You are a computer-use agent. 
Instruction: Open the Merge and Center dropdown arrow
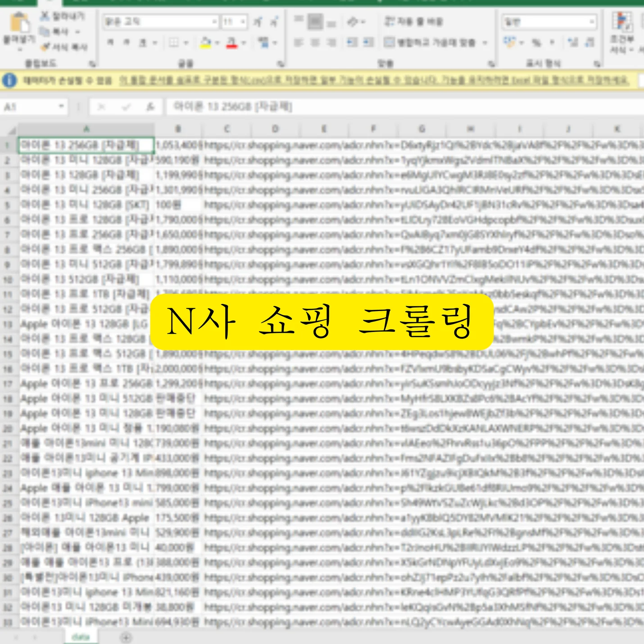[x=485, y=43]
